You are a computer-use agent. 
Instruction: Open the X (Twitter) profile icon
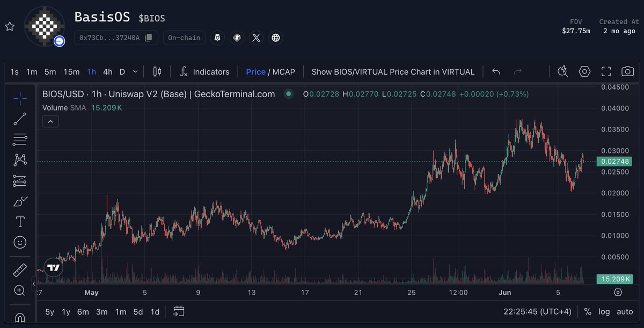coord(257,38)
